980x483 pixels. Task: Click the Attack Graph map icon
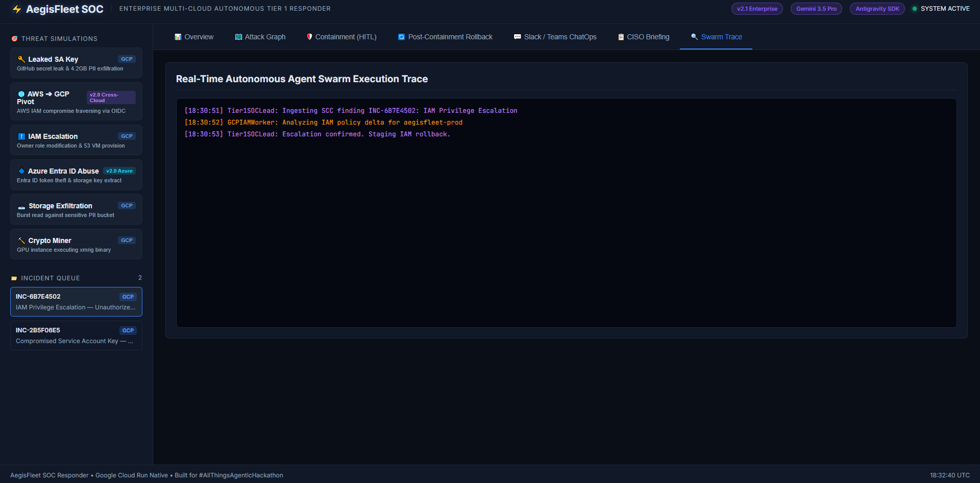click(238, 37)
